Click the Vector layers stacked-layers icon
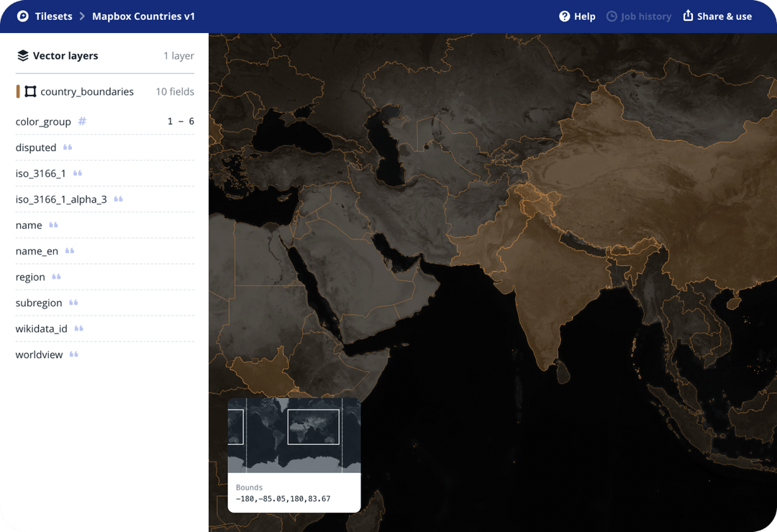Image resolution: width=777 pixels, height=532 pixels. tap(22, 55)
